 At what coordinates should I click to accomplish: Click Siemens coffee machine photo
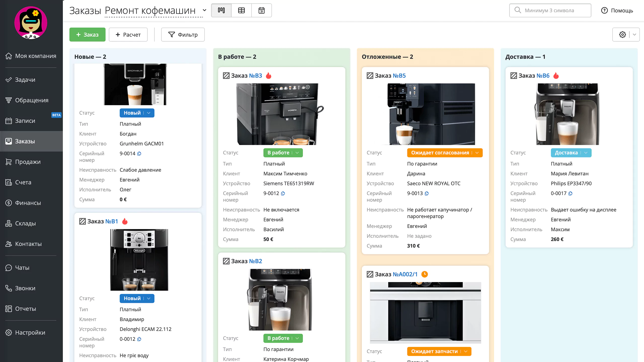[x=280, y=114]
